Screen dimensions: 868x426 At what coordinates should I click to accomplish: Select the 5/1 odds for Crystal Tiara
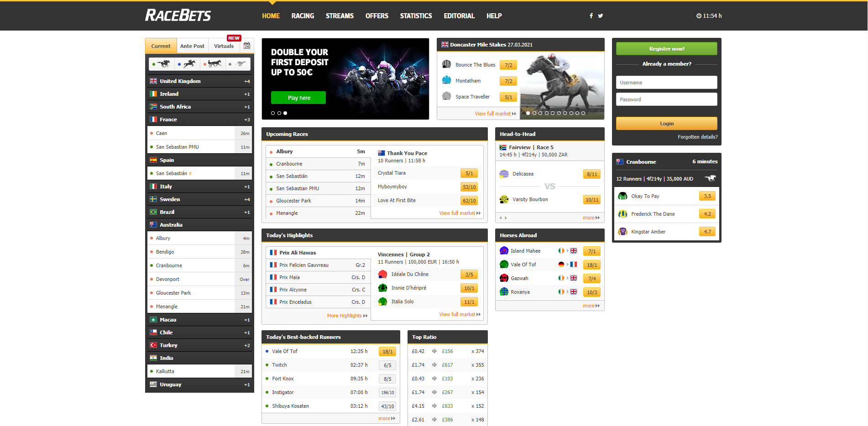point(469,173)
